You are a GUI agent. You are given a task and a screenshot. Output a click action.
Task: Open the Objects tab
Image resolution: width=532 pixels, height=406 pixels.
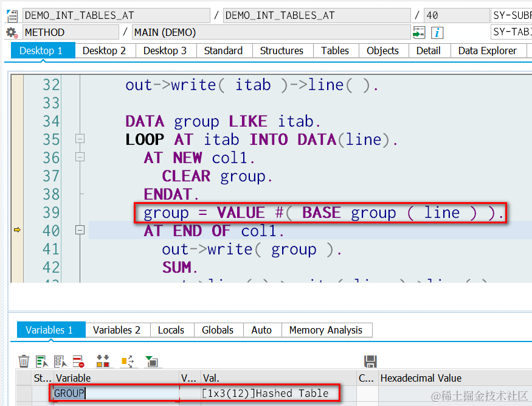[x=382, y=51]
